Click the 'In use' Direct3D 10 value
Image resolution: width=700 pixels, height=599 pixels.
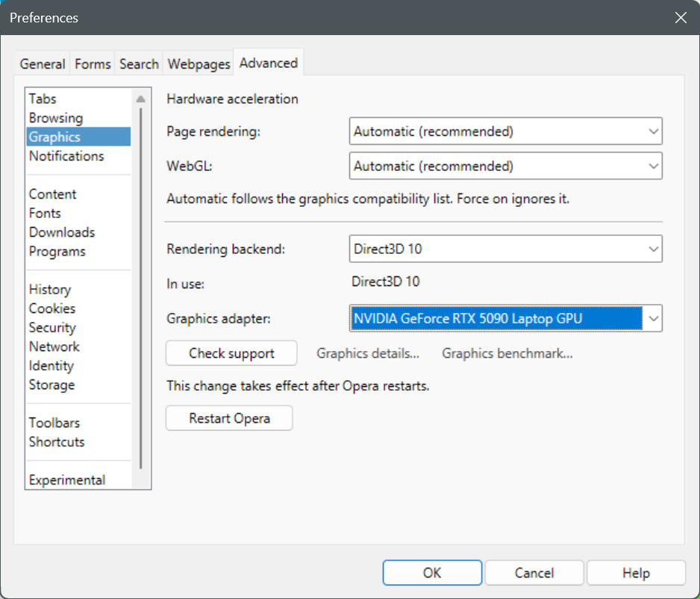(x=386, y=282)
